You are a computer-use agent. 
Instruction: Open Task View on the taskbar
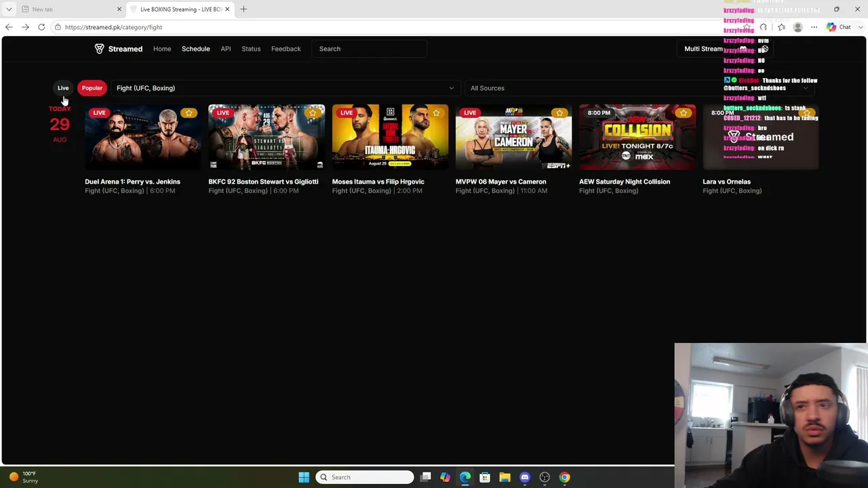pyautogui.click(x=425, y=477)
